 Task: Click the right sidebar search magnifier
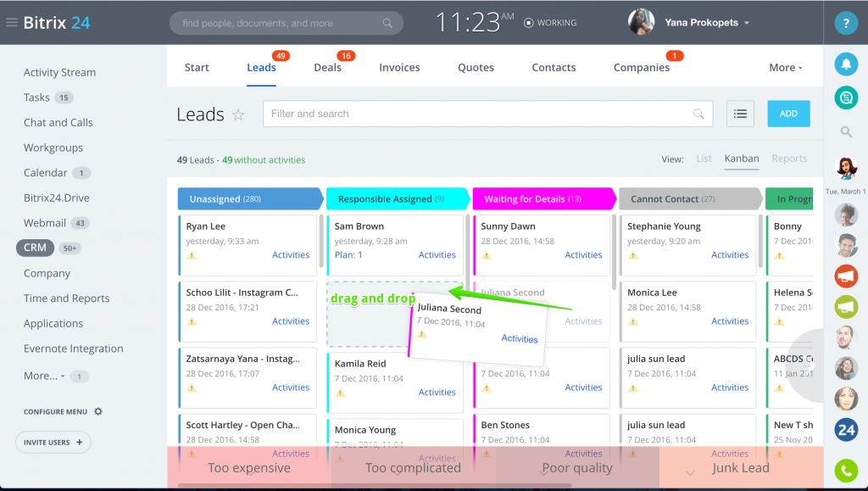pyautogui.click(x=846, y=131)
